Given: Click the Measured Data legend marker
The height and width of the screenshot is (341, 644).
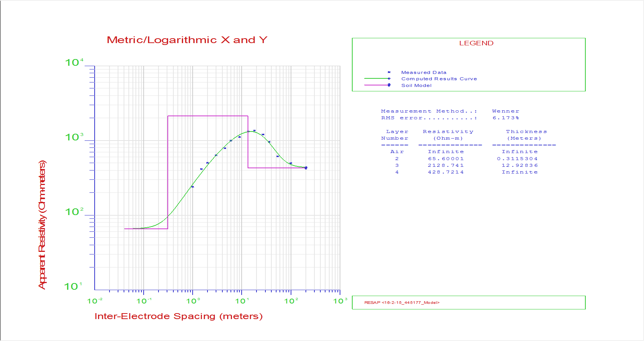Looking at the screenshot, I should [x=389, y=72].
